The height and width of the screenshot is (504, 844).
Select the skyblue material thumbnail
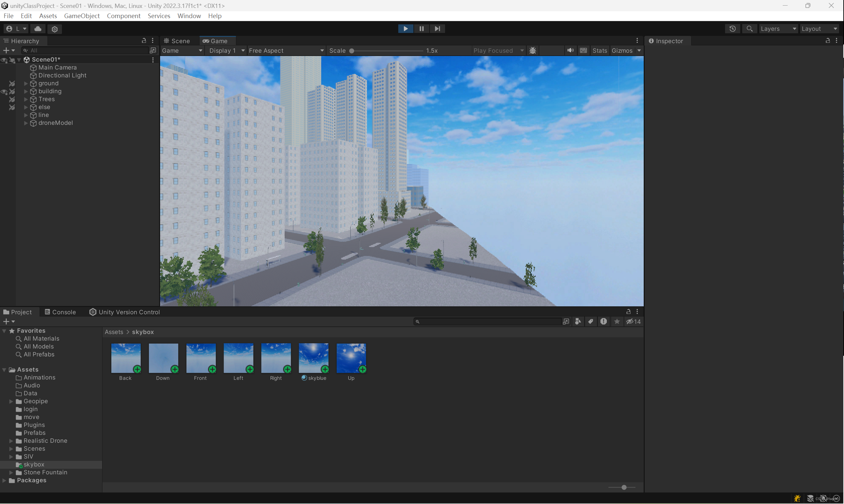pyautogui.click(x=313, y=358)
